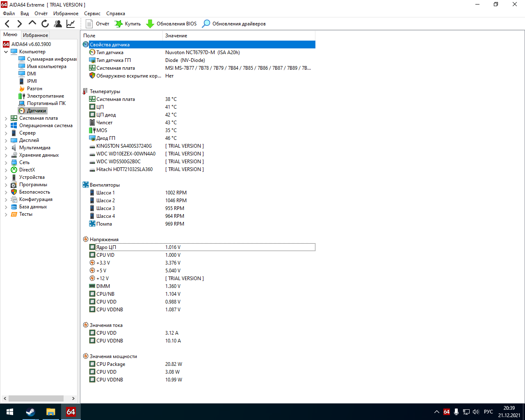Select the Свойства датчика header row
This screenshot has height=420, width=525.
pyautogui.click(x=199, y=45)
